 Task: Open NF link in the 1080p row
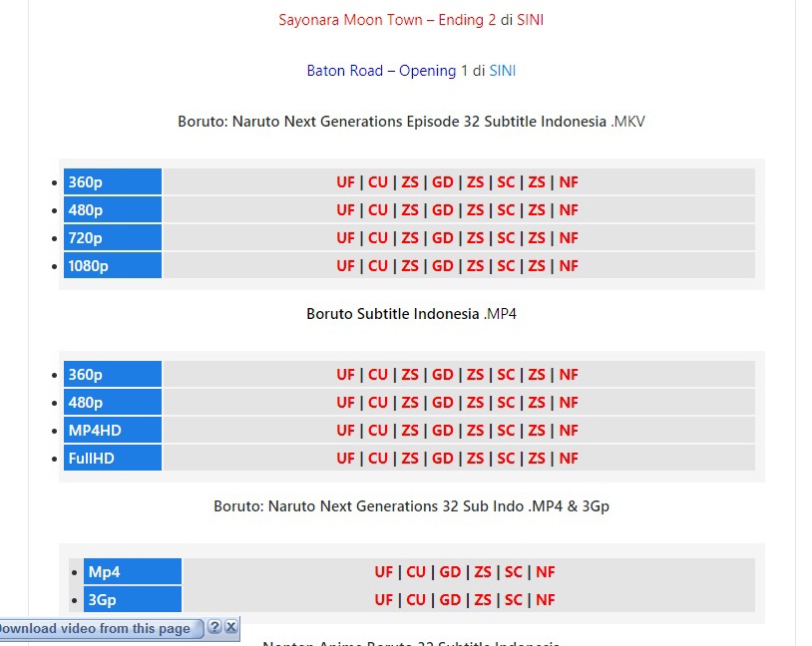(x=568, y=266)
